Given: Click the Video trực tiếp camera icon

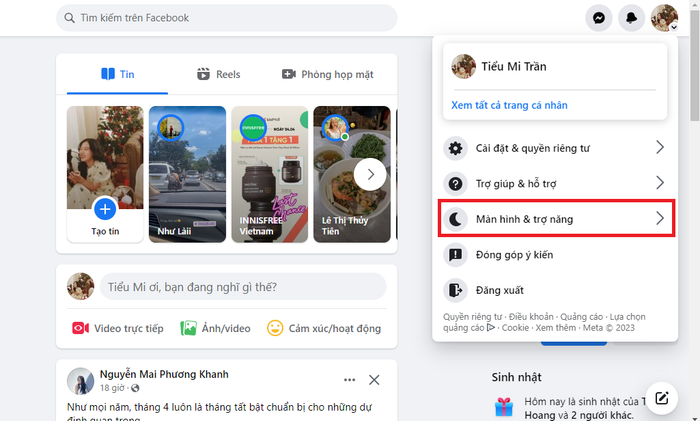Looking at the screenshot, I should [x=80, y=328].
